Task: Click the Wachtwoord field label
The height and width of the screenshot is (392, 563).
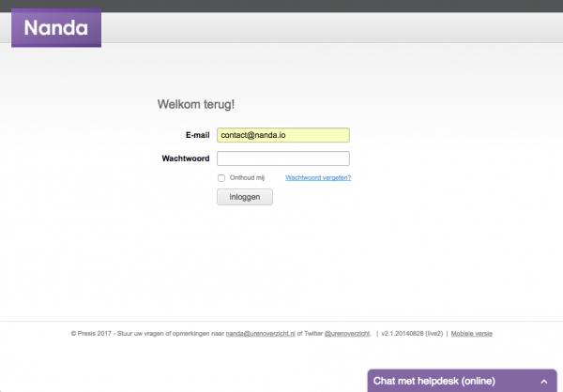Action: 186,158
